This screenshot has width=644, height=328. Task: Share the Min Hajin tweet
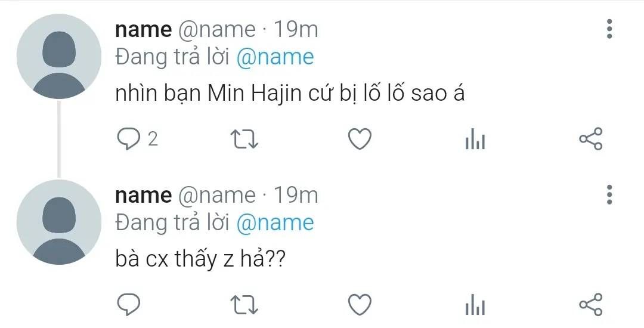(x=591, y=139)
